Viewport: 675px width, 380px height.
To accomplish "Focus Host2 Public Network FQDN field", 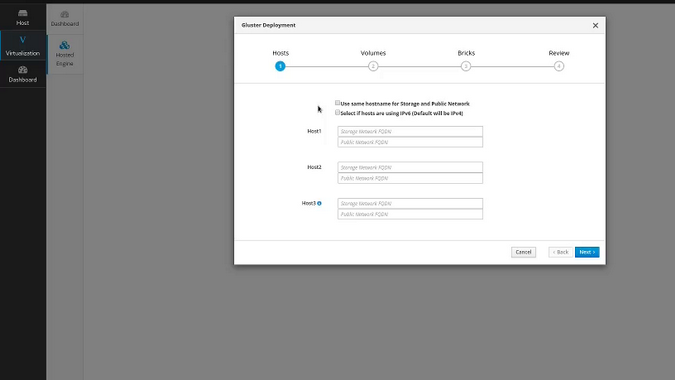I will coord(410,178).
